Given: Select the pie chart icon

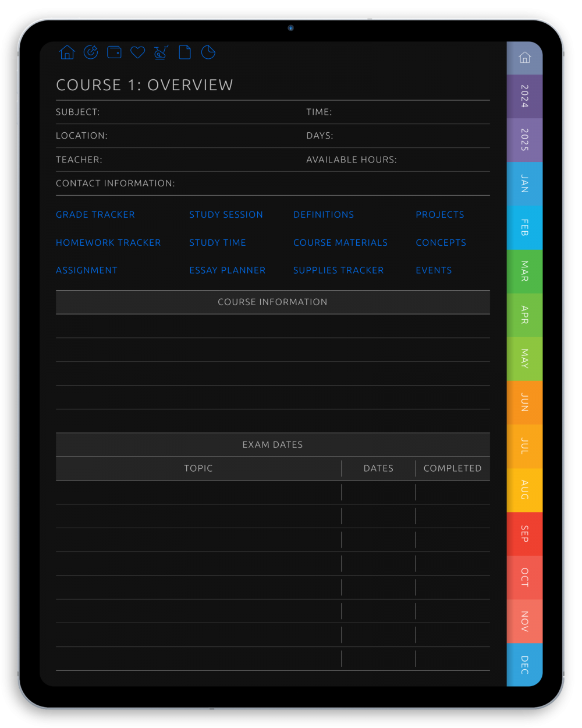Looking at the screenshot, I should [208, 52].
